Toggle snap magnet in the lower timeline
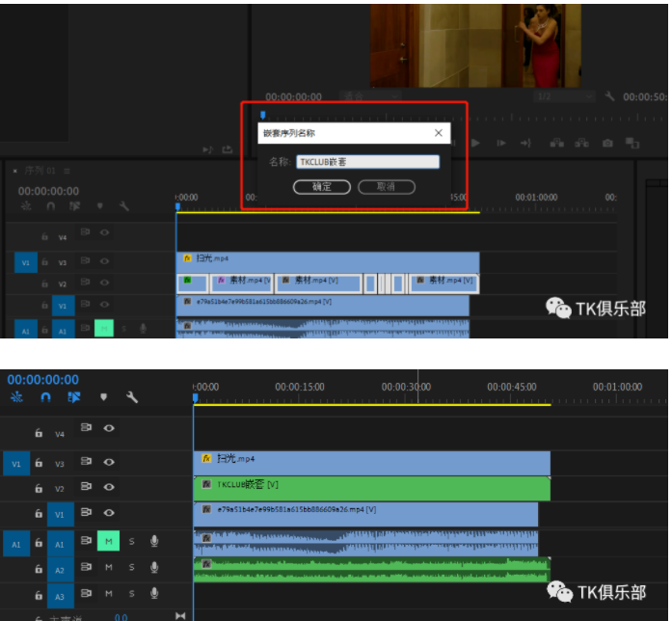This screenshot has height=621, width=672. coord(45,397)
